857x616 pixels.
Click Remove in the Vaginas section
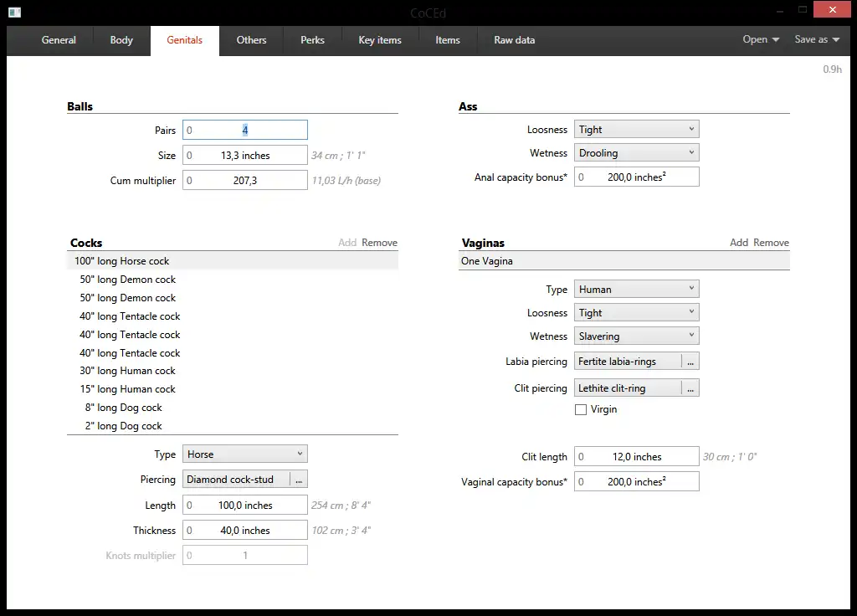point(771,243)
